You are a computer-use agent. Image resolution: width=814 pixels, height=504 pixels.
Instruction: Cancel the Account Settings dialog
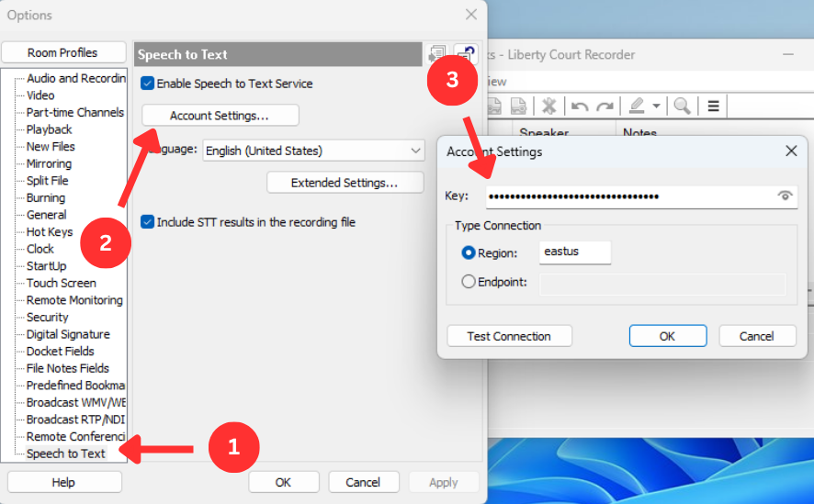point(757,336)
